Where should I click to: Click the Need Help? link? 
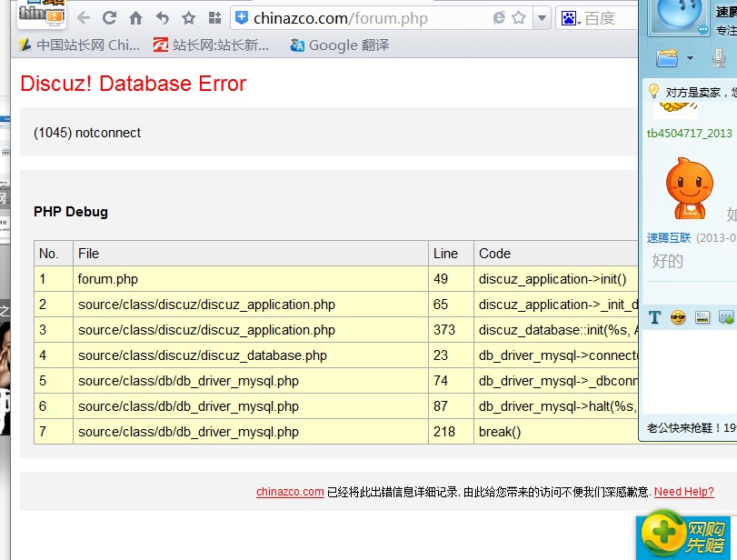(684, 492)
